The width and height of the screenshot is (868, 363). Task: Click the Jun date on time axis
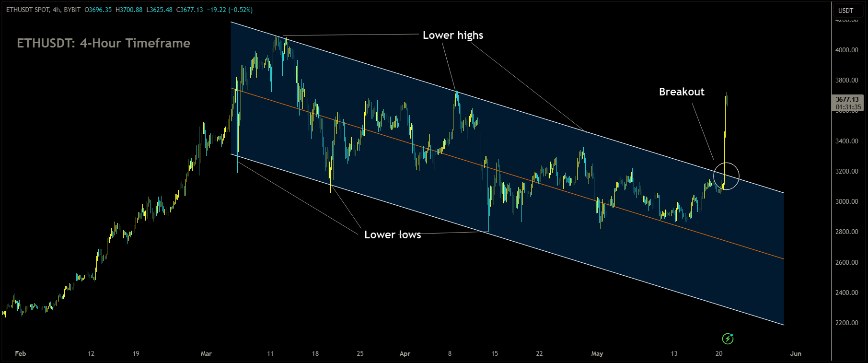pos(796,353)
